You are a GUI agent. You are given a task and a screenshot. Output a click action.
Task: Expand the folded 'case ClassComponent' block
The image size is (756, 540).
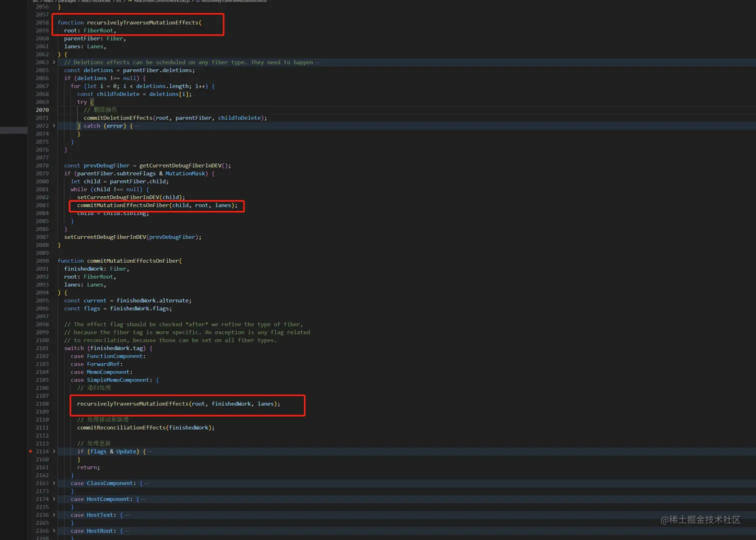[54, 484]
